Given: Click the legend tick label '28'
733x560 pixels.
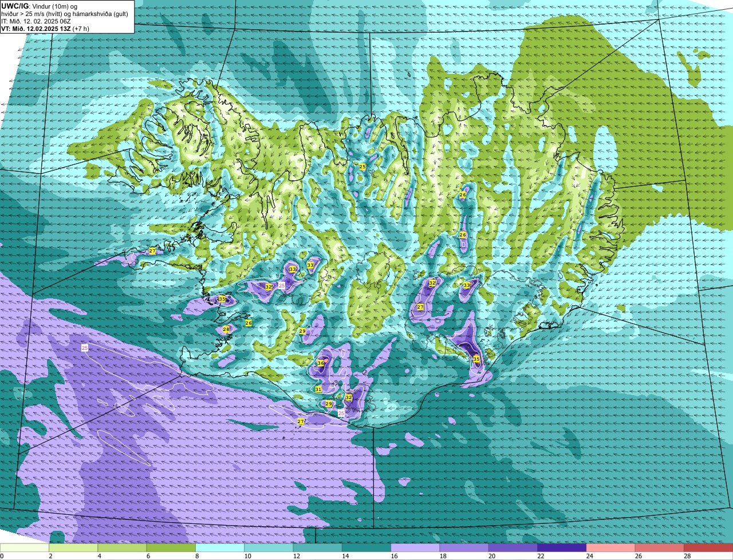Looking at the screenshot, I should pos(686,556).
